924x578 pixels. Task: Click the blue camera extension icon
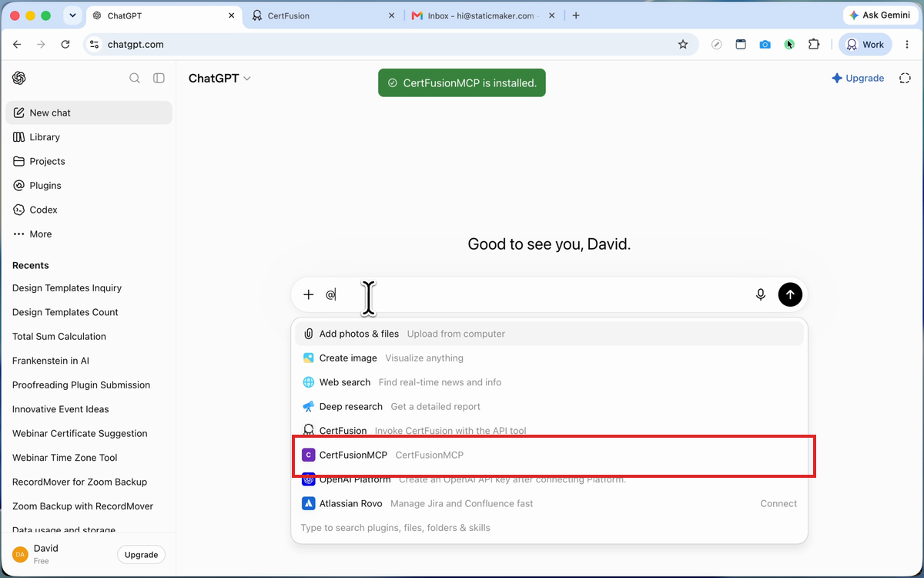pos(765,45)
